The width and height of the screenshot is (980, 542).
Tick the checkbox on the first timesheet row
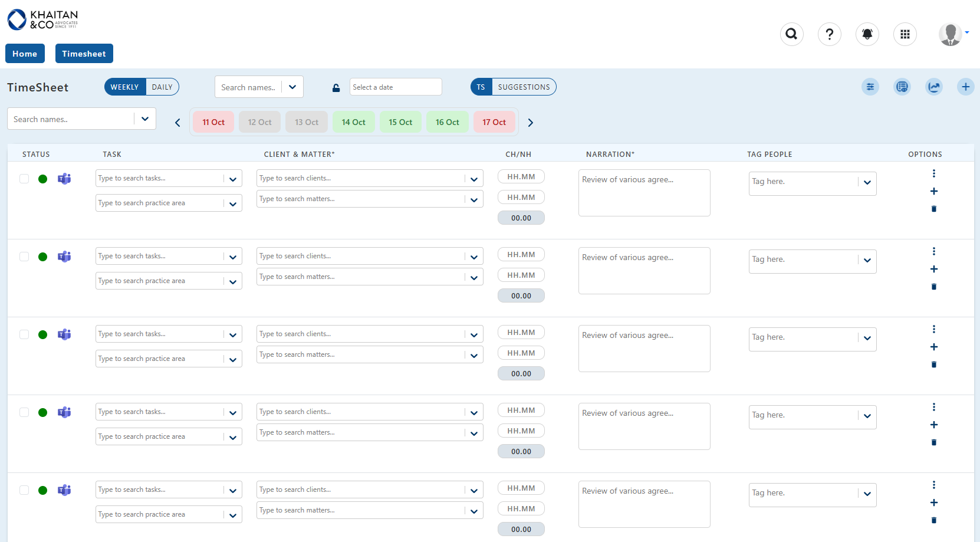24,179
